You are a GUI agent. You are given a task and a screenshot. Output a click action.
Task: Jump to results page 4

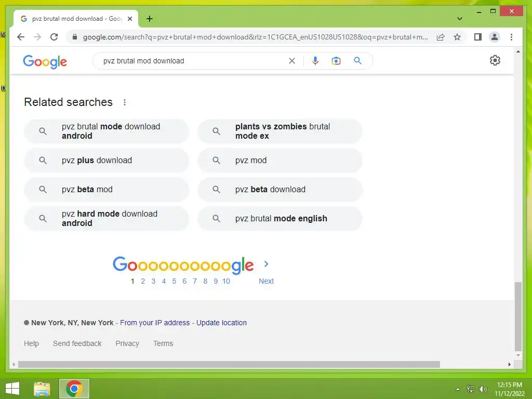[x=164, y=281]
